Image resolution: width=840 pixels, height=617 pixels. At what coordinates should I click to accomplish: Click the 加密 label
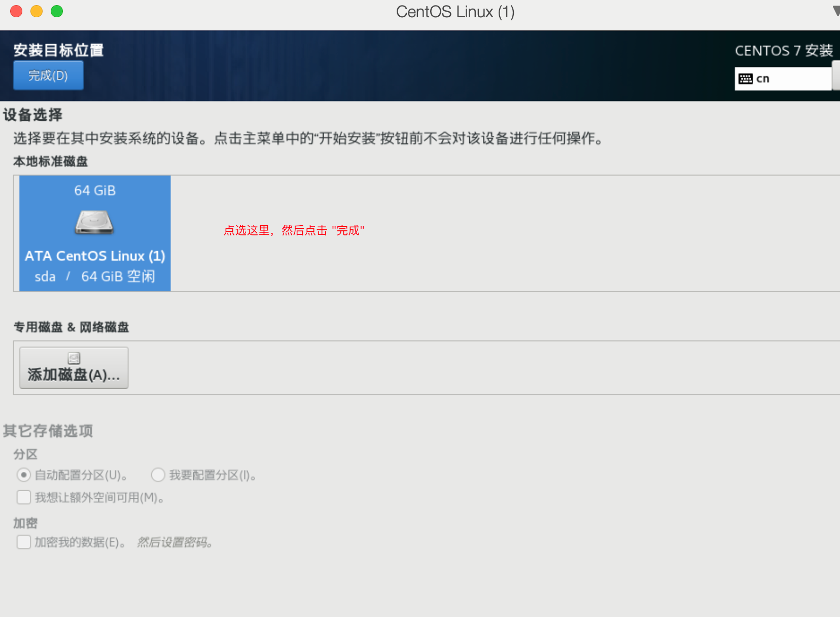click(25, 523)
